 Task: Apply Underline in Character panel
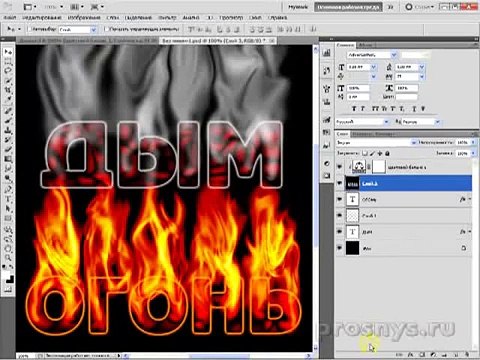tap(414, 109)
